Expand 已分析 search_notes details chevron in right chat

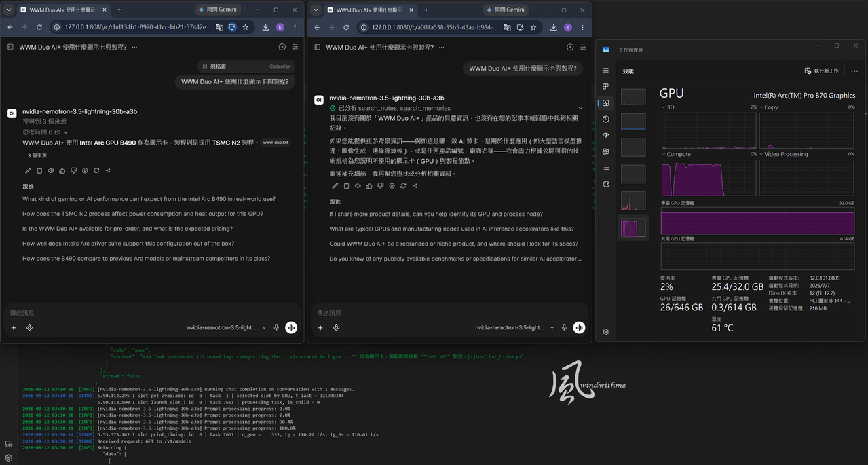[x=580, y=108]
